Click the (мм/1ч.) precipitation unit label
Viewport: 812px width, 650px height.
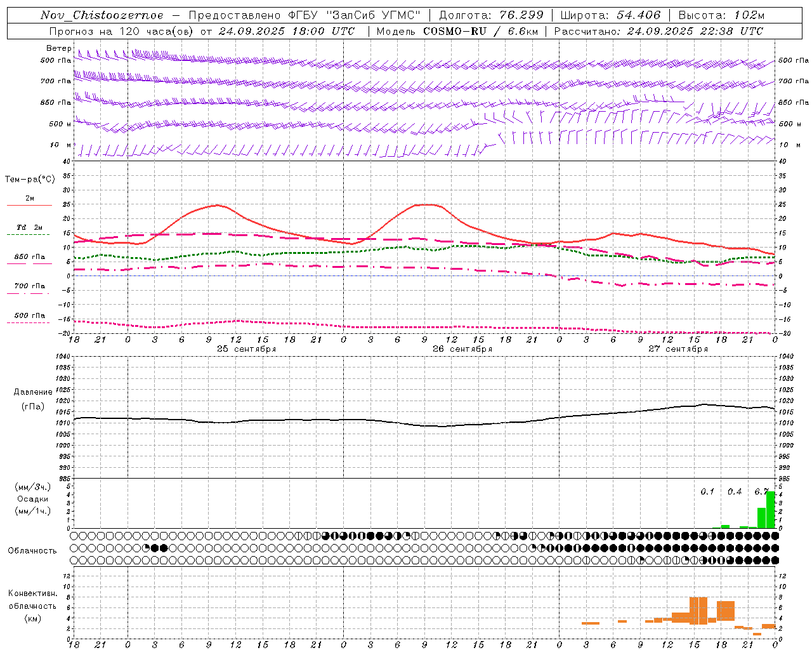coord(33,511)
